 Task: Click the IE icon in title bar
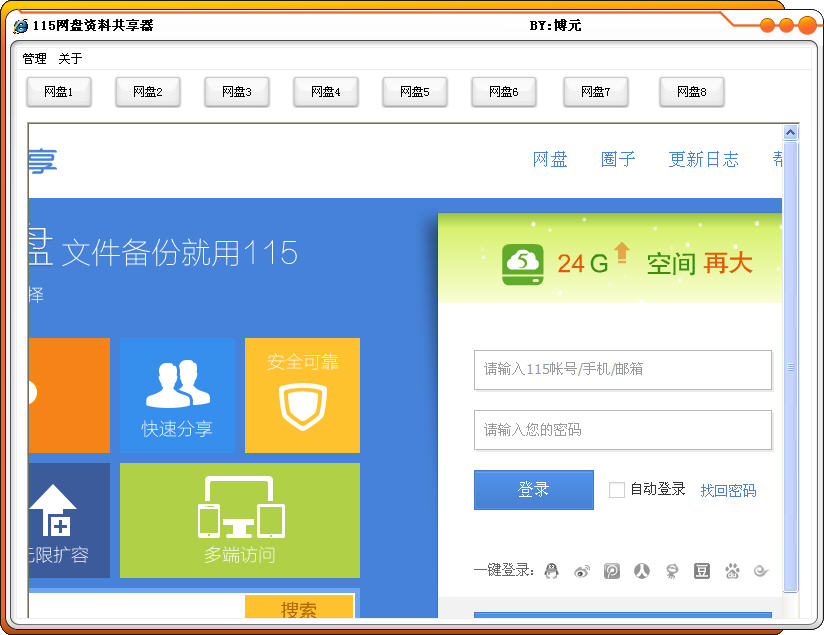tap(21, 25)
